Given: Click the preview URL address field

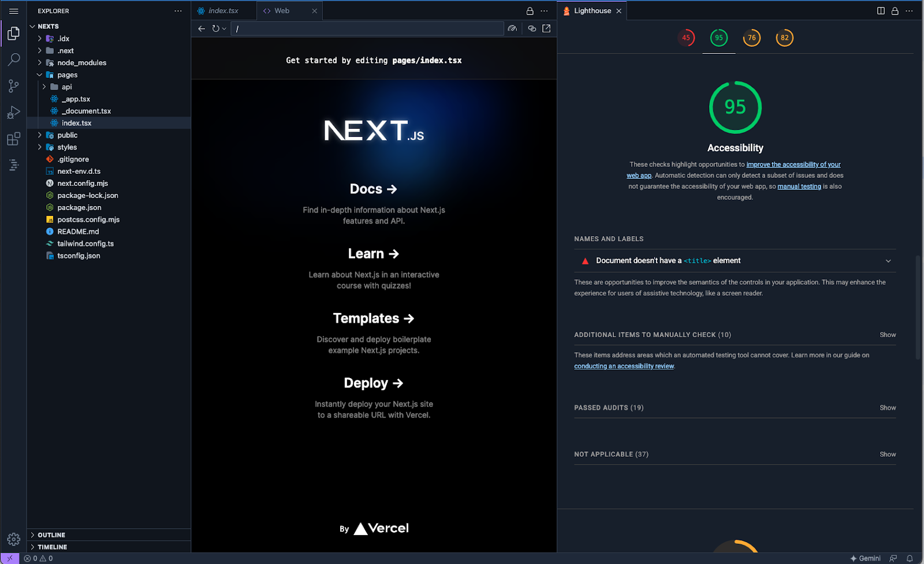Looking at the screenshot, I should tap(367, 28).
